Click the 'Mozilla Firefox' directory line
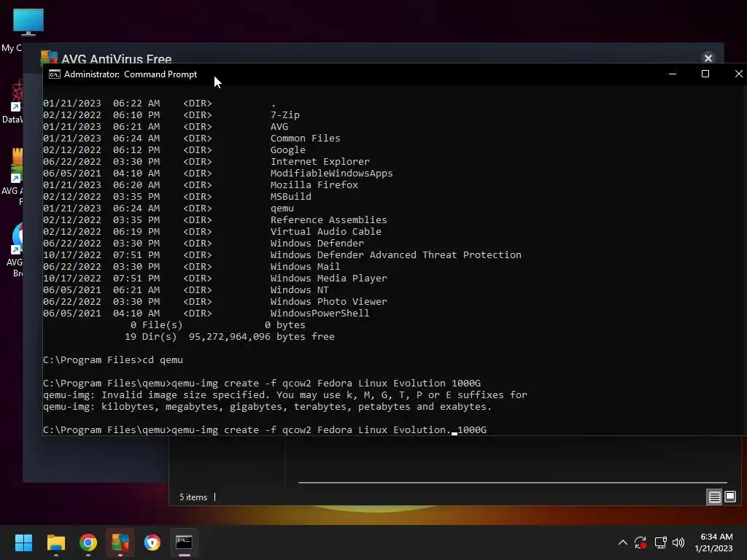Screen dimensions: 747x560 (201, 185)
